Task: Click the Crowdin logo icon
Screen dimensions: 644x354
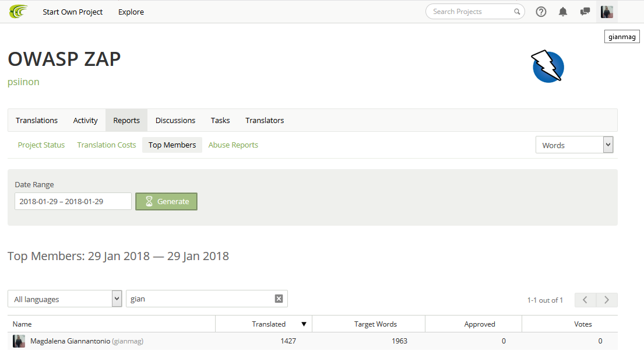Action: point(19,12)
